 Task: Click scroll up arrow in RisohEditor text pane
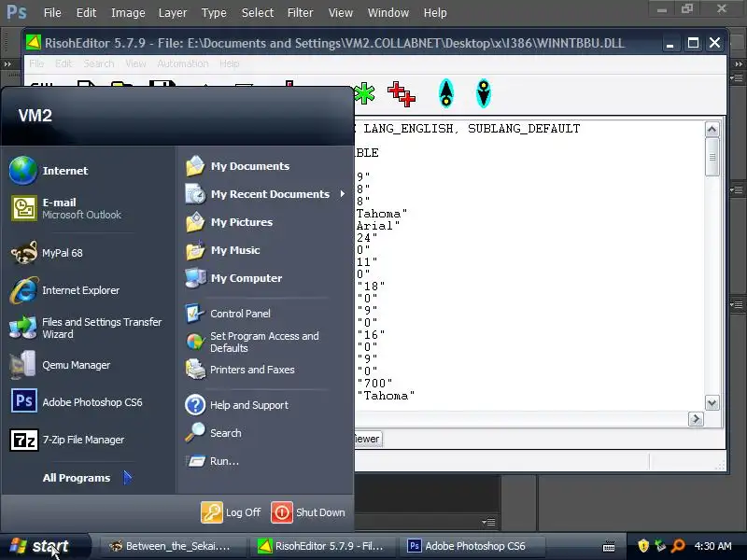pos(712,130)
